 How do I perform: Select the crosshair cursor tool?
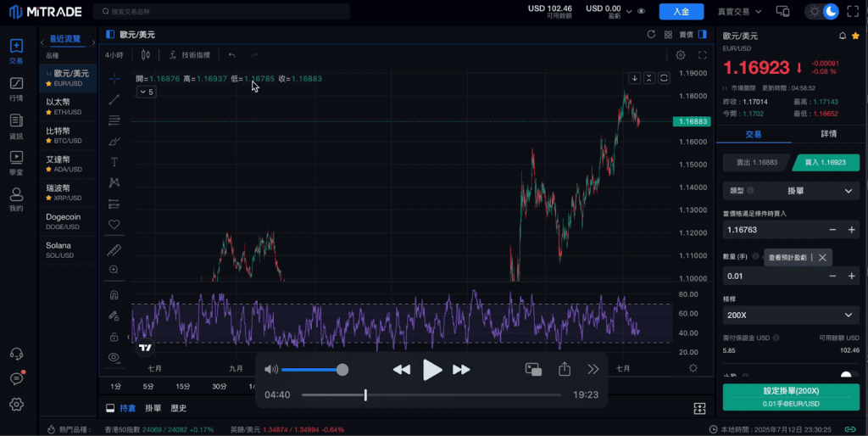[x=114, y=79]
